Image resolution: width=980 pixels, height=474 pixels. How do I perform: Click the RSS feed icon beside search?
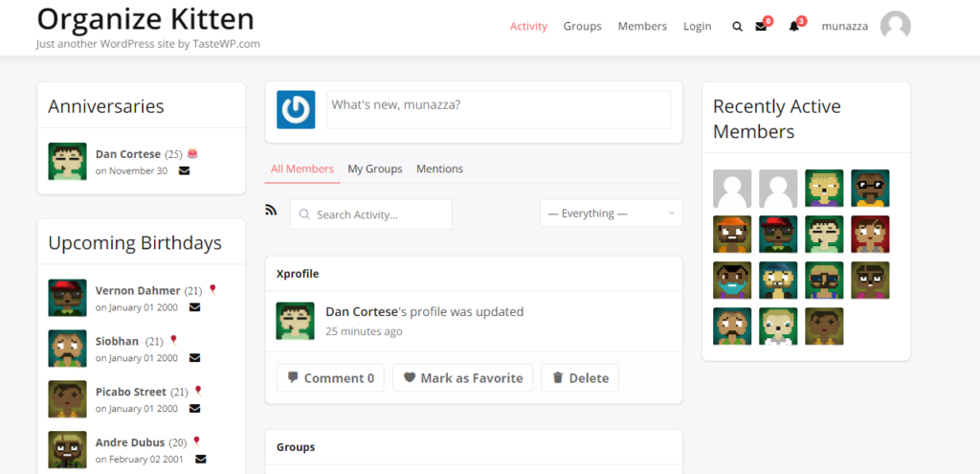[x=271, y=210]
